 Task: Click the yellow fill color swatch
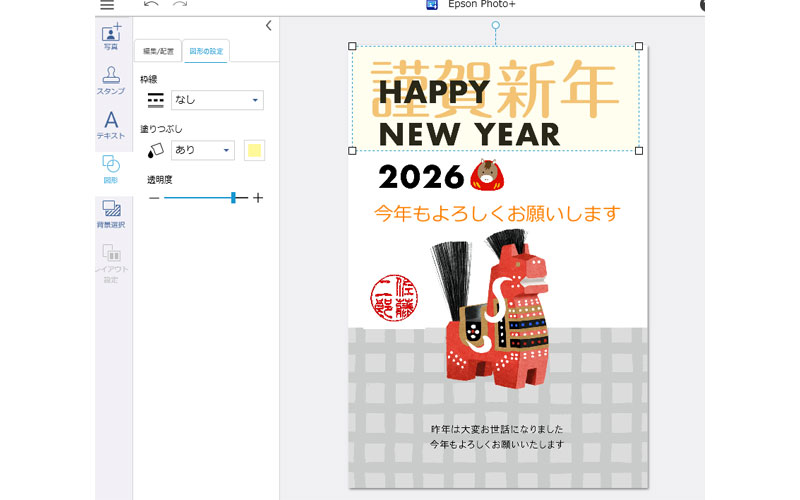tap(254, 151)
